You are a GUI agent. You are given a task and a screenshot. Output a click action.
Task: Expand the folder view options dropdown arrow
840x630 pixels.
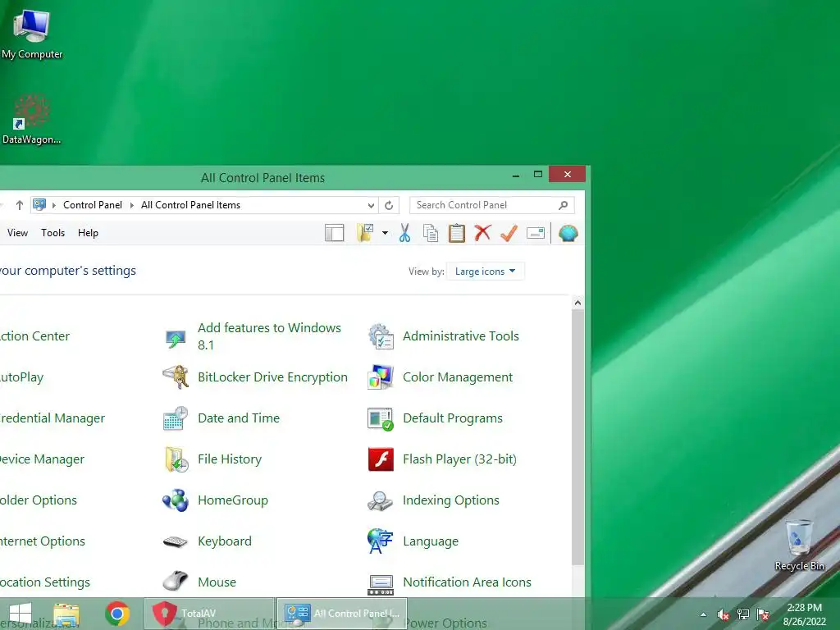pos(385,233)
